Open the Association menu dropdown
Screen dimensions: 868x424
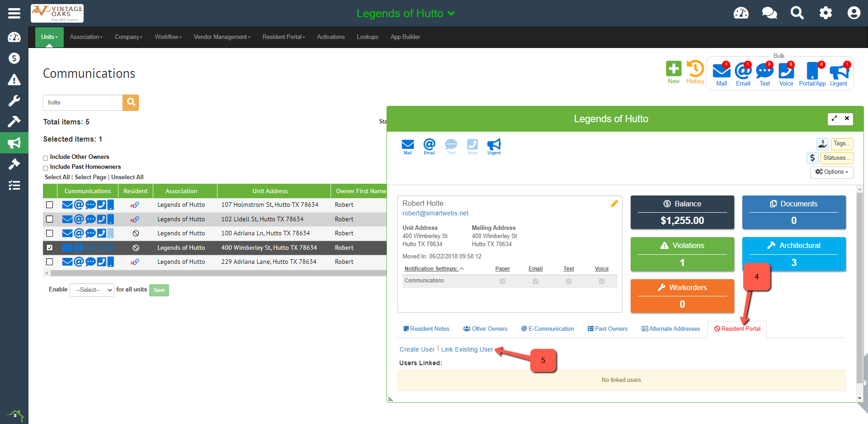(x=86, y=37)
